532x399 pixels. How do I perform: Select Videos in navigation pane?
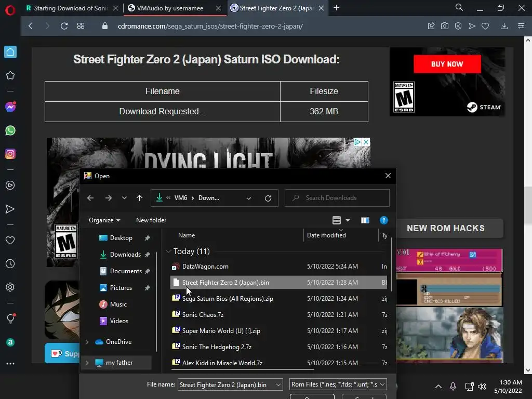(x=119, y=321)
